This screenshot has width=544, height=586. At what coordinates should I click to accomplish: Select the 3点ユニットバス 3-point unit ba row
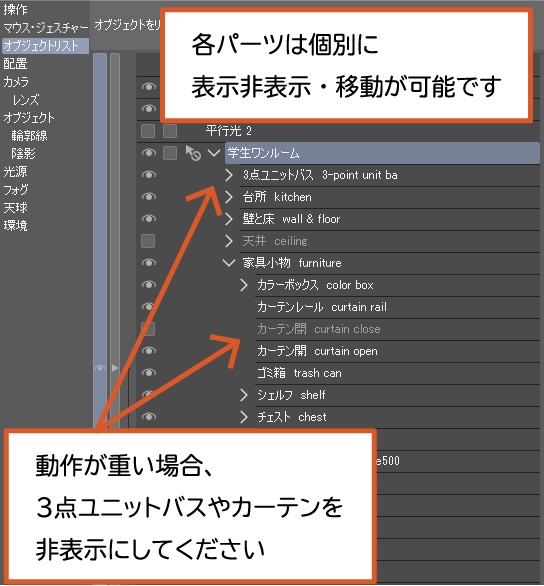point(390,175)
